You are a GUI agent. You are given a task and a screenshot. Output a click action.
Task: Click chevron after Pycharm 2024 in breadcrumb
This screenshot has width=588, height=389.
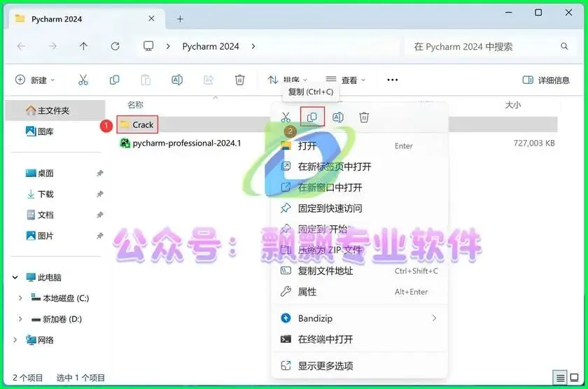pos(253,46)
